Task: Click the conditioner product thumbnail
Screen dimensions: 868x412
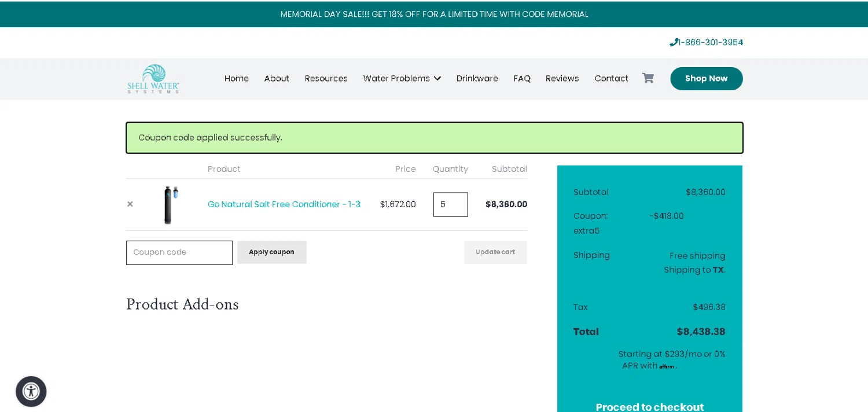Action: [x=171, y=204]
